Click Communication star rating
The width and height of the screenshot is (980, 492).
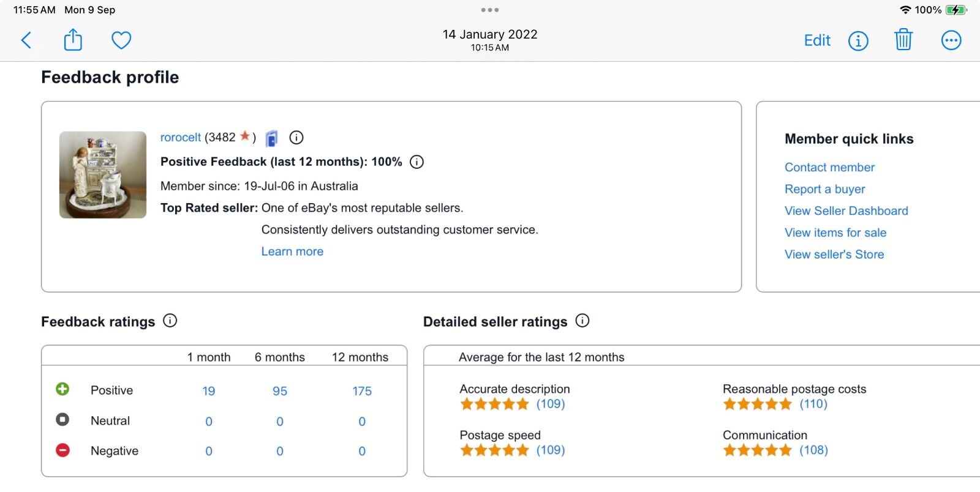pos(758,450)
